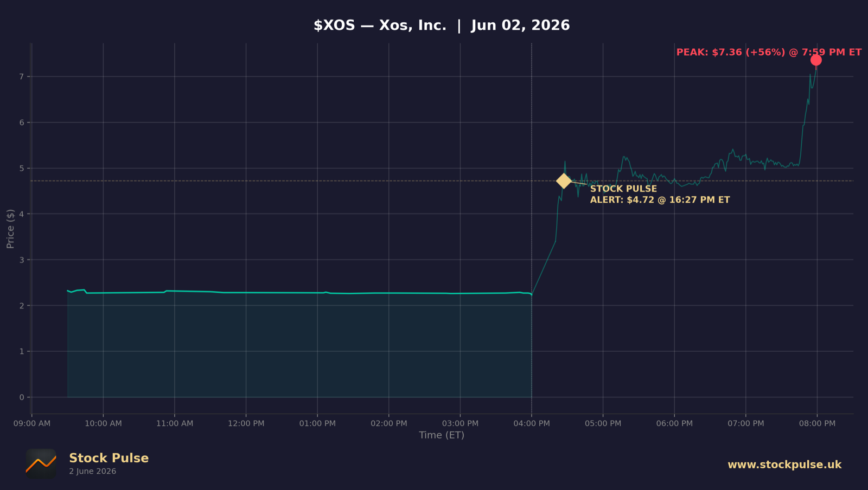Click the 03:00 PM x-axis tick label
The image size is (868, 490).
point(460,423)
